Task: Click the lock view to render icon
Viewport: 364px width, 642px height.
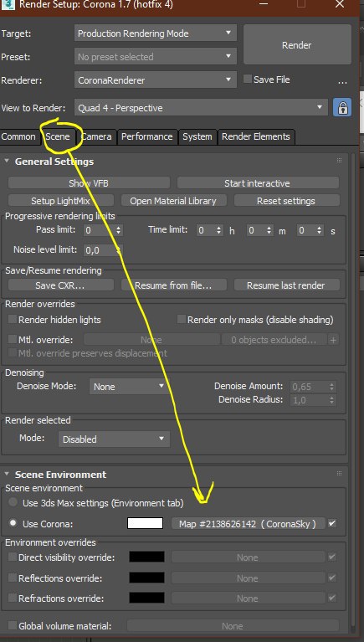Action: coord(342,108)
